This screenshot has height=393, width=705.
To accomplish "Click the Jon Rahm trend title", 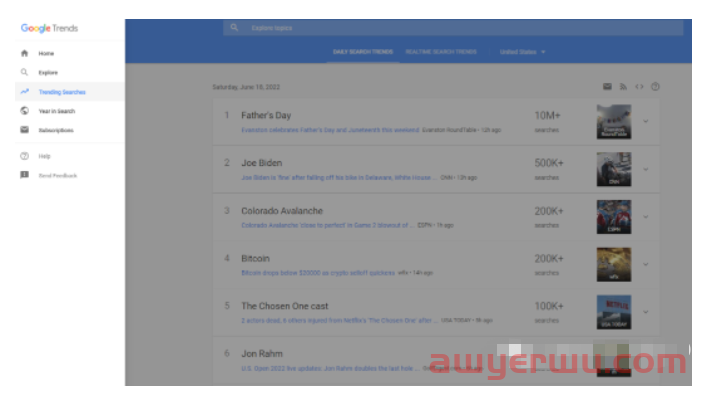I will pos(262,354).
